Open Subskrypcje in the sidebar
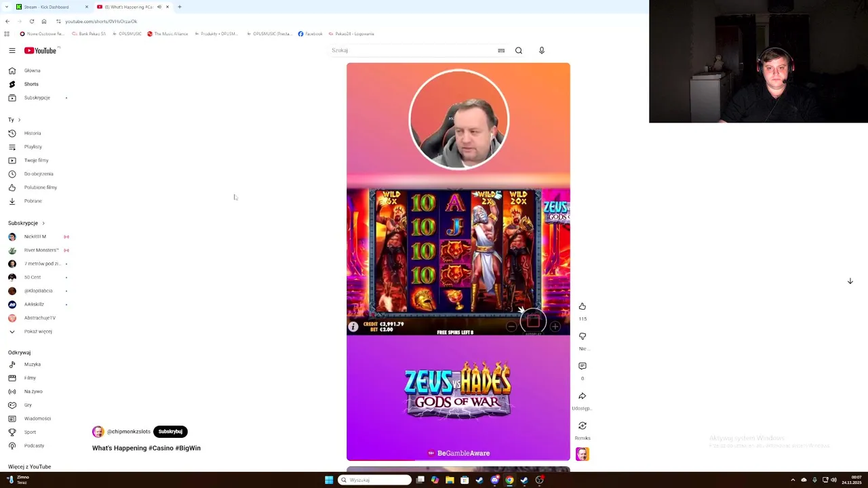This screenshot has height=488, width=868. 38,98
